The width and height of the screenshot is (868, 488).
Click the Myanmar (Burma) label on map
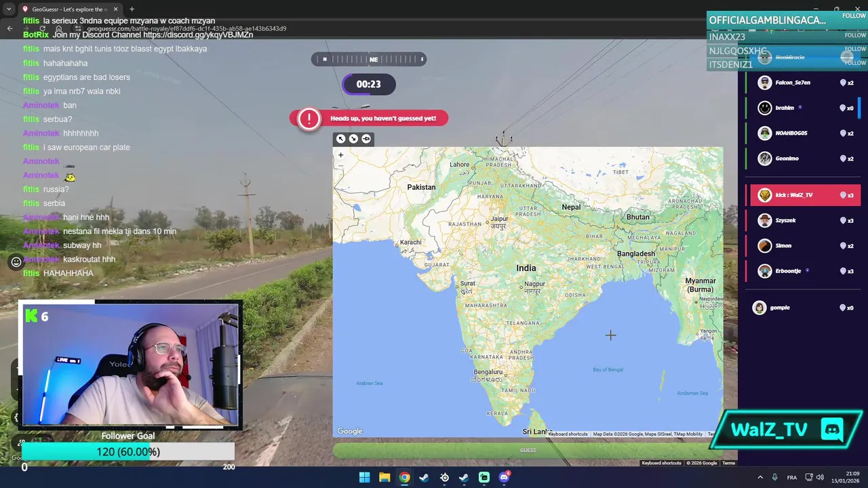point(701,285)
